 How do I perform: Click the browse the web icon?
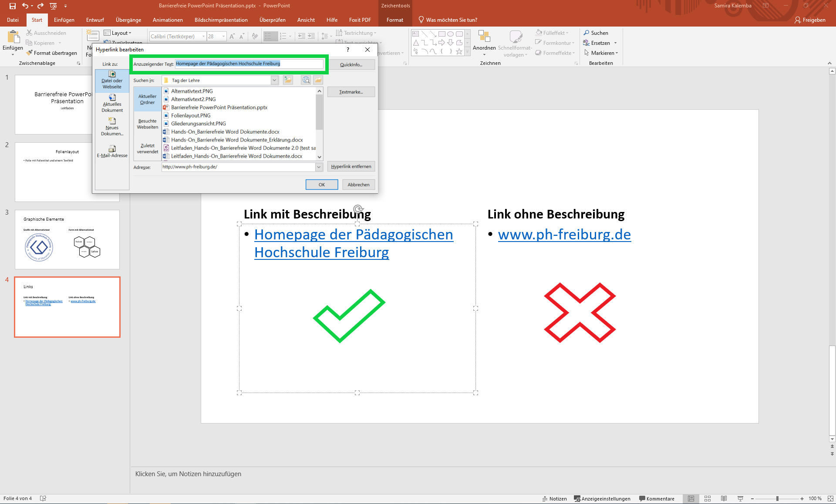[x=306, y=80]
